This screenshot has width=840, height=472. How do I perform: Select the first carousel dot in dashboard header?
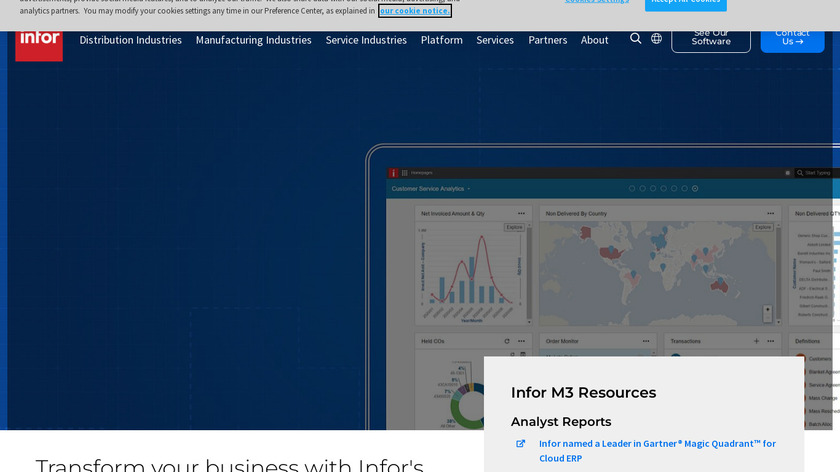point(632,188)
